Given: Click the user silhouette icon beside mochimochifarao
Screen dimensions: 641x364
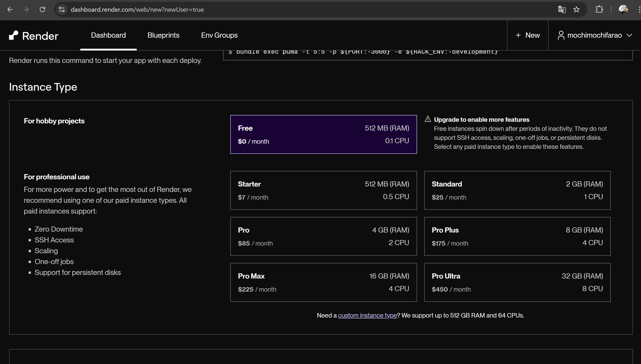Looking at the screenshot, I should 561,35.
